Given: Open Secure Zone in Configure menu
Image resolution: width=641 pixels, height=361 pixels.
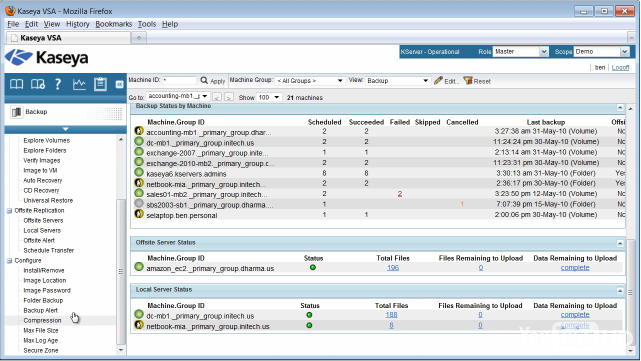Looking at the screenshot, I should point(41,350).
